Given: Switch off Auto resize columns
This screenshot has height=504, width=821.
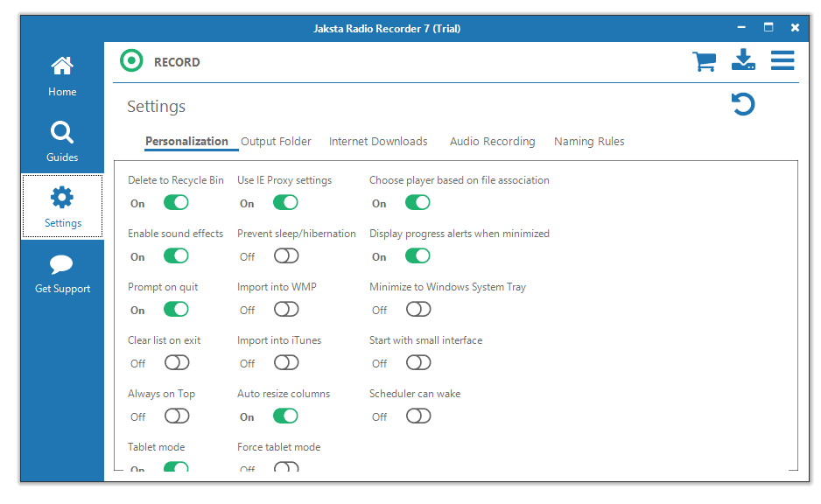Looking at the screenshot, I should click(x=285, y=416).
